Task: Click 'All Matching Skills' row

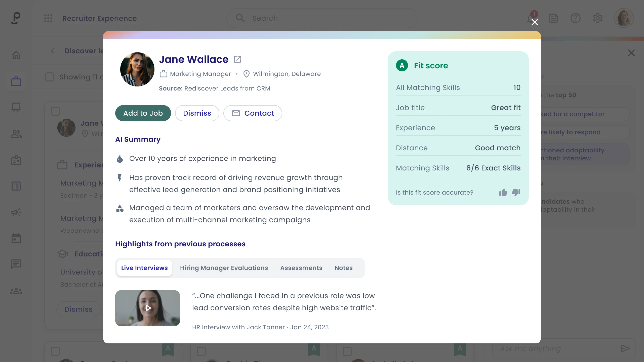Action: point(458,87)
